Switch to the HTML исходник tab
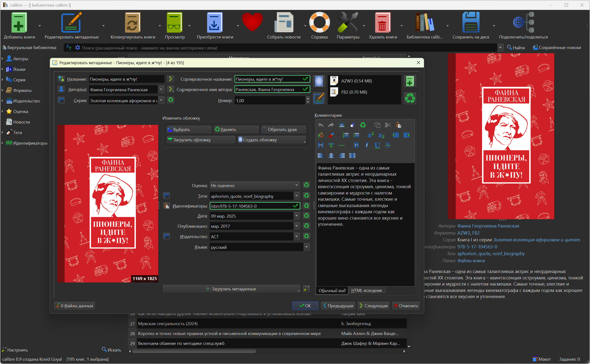 [x=367, y=290]
